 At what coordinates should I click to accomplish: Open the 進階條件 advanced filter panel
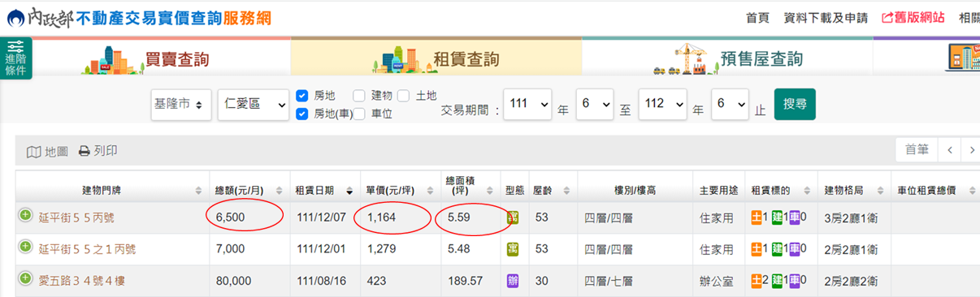click(x=15, y=58)
